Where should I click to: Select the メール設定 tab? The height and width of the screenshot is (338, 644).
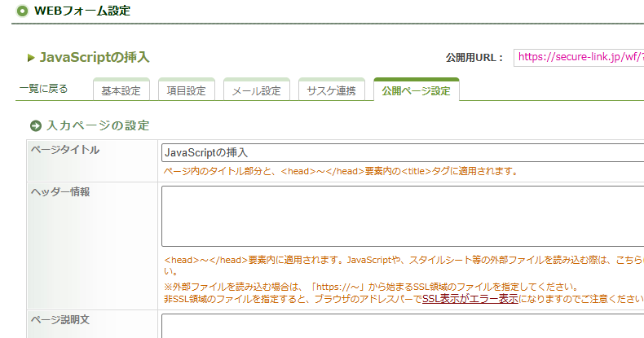click(x=256, y=91)
